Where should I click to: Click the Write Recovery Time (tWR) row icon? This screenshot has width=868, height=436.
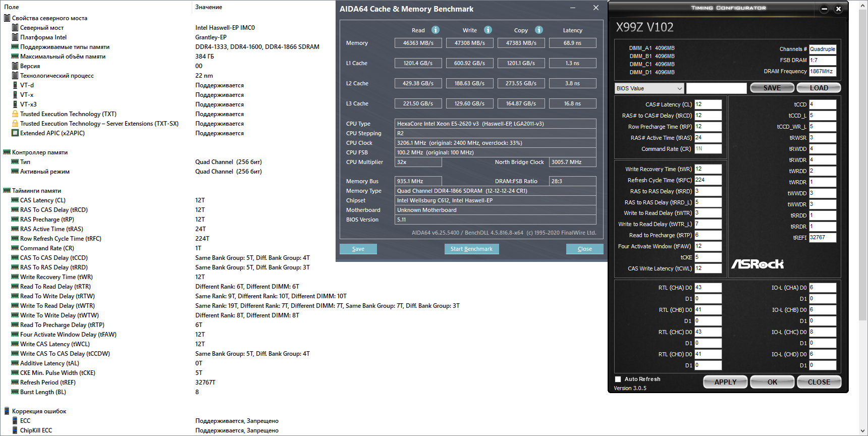[15, 277]
